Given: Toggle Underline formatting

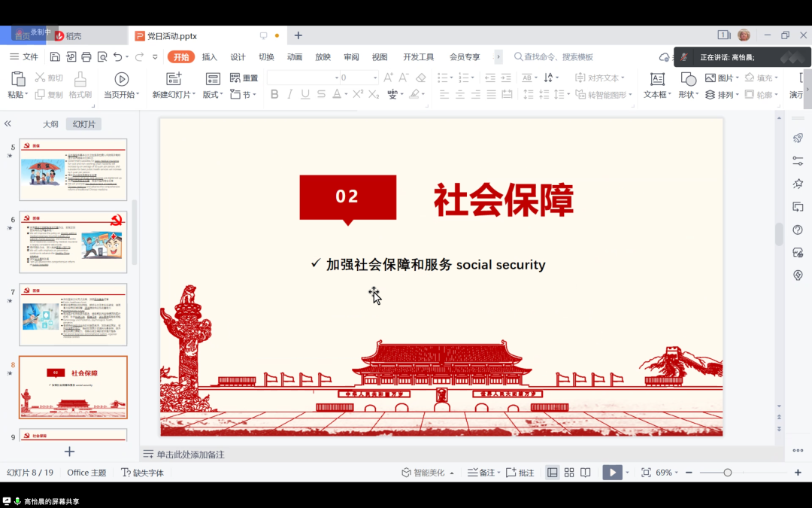Looking at the screenshot, I should [x=305, y=94].
